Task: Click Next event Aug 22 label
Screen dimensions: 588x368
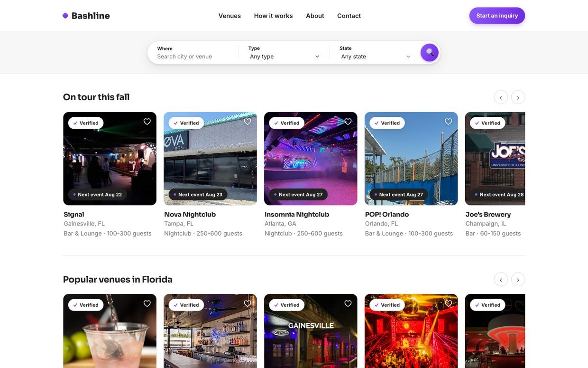Action: coord(97,195)
